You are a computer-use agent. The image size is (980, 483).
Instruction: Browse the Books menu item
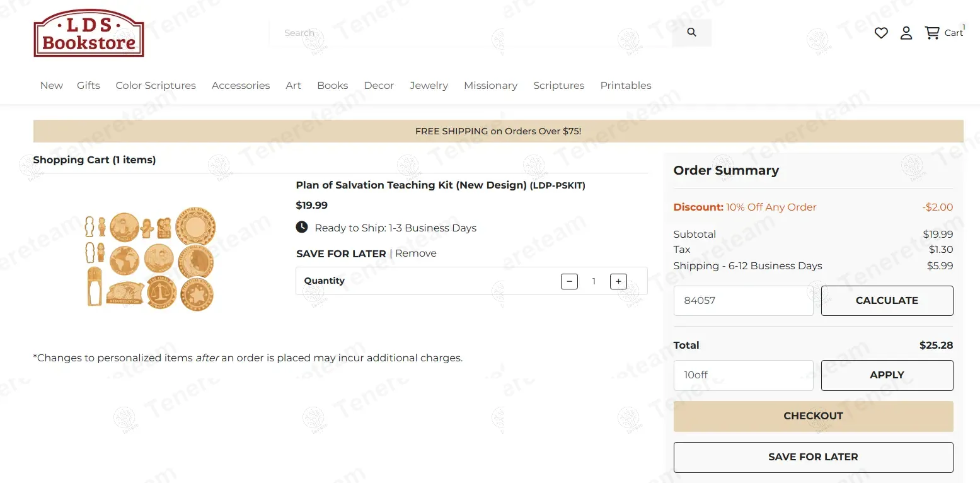coord(332,85)
